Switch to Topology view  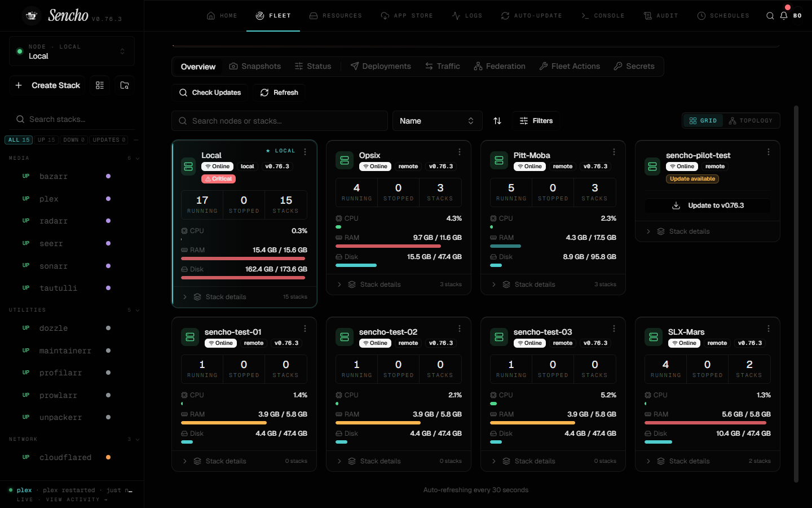click(751, 121)
